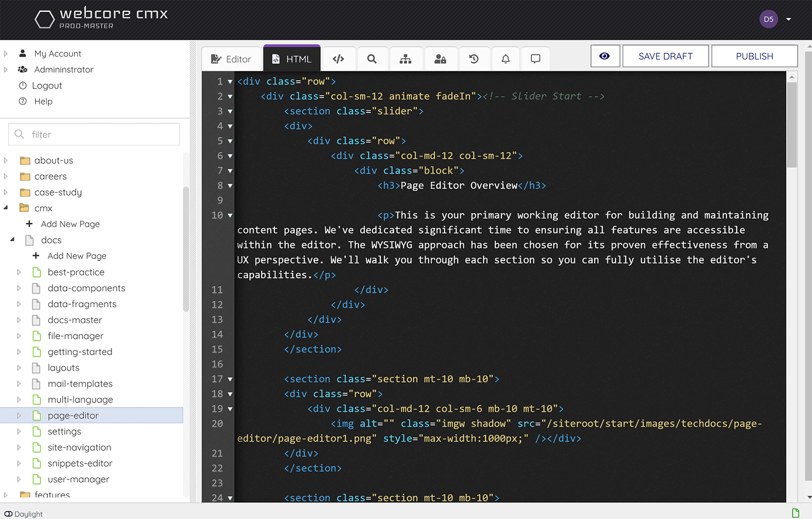
Task: Expand the page-editor arrow
Action: [19, 415]
